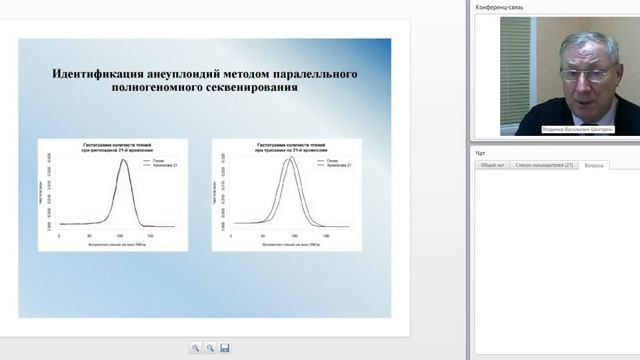The image size is (640, 360).
Task: Save the slide with floppy disk icon
Action: tap(225, 348)
